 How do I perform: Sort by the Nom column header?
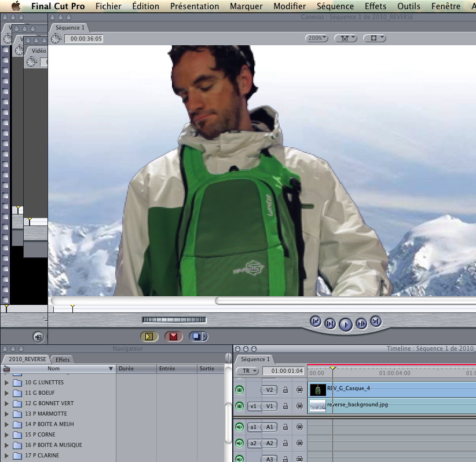(54, 369)
